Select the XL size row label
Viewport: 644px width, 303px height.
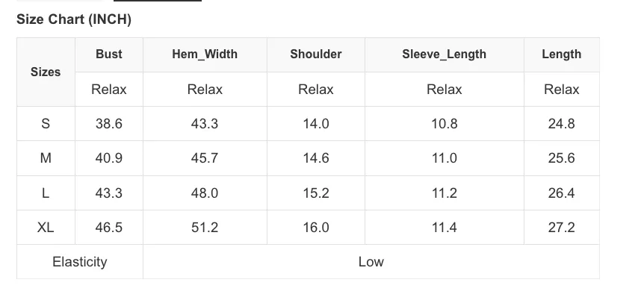(46, 228)
